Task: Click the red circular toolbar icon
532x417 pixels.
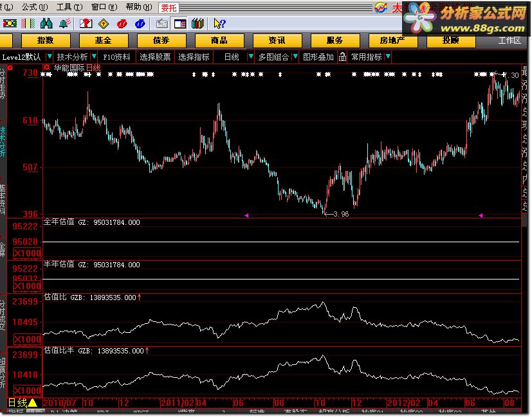Action: (x=122, y=24)
